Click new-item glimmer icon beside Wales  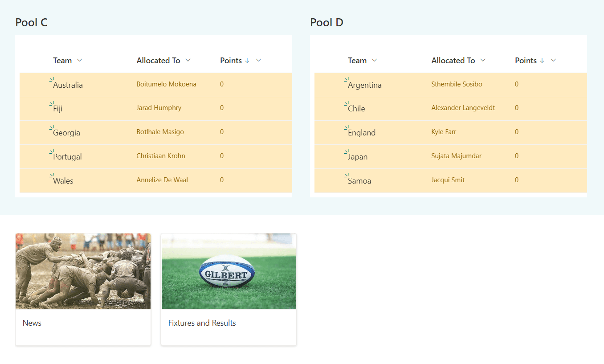51,176
